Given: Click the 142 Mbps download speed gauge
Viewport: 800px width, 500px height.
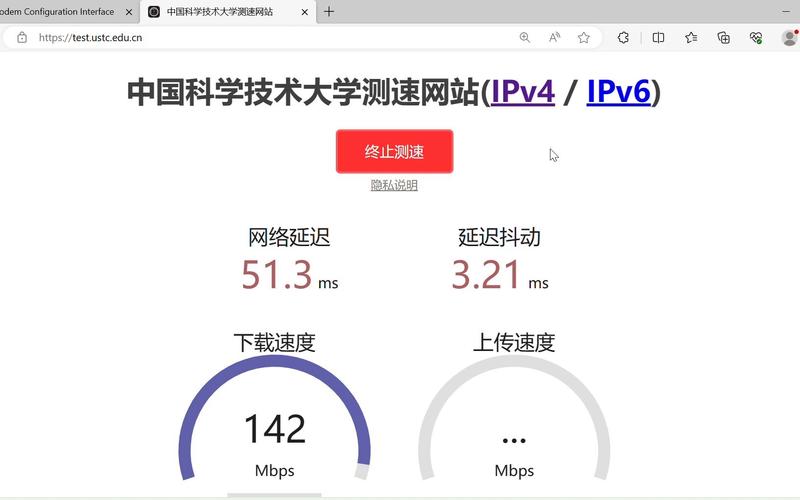Looking at the screenshot, I should coord(274,418).
